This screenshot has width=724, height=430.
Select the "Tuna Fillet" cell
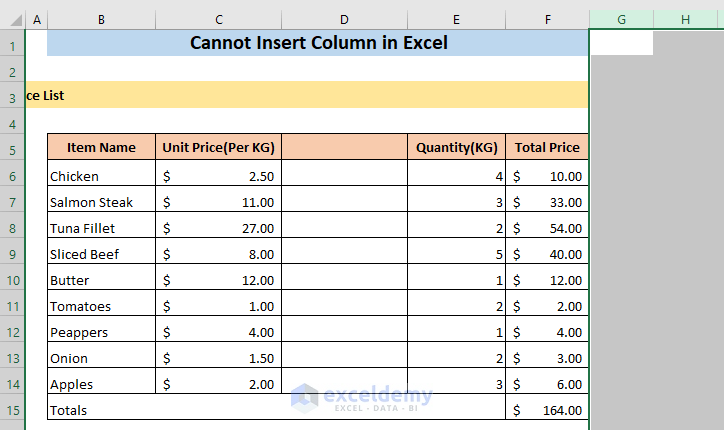(x=101, y=228)
